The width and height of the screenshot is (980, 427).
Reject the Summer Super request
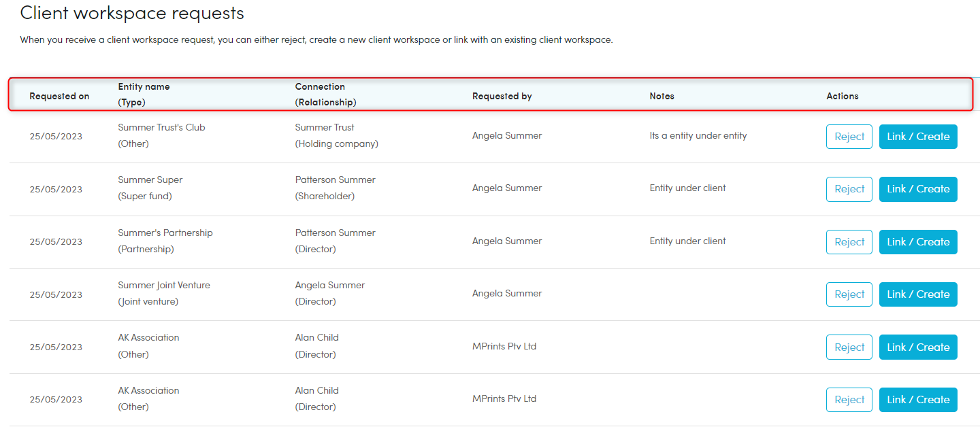pos(849,189)
